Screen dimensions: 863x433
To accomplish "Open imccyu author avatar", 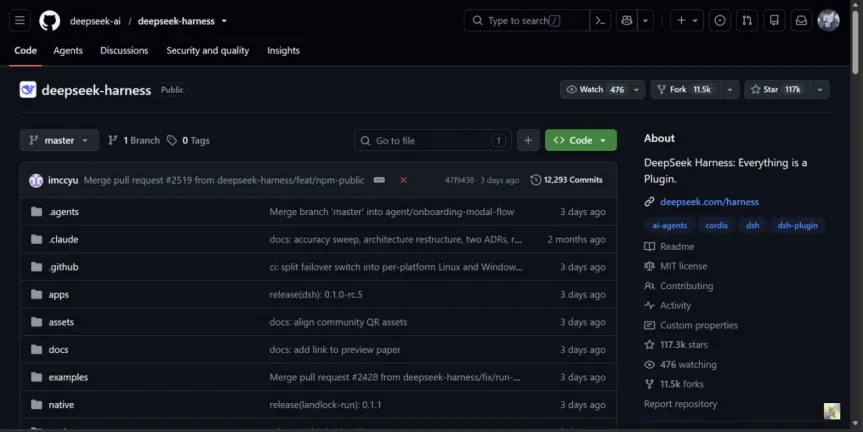I will tap(36, 180).
